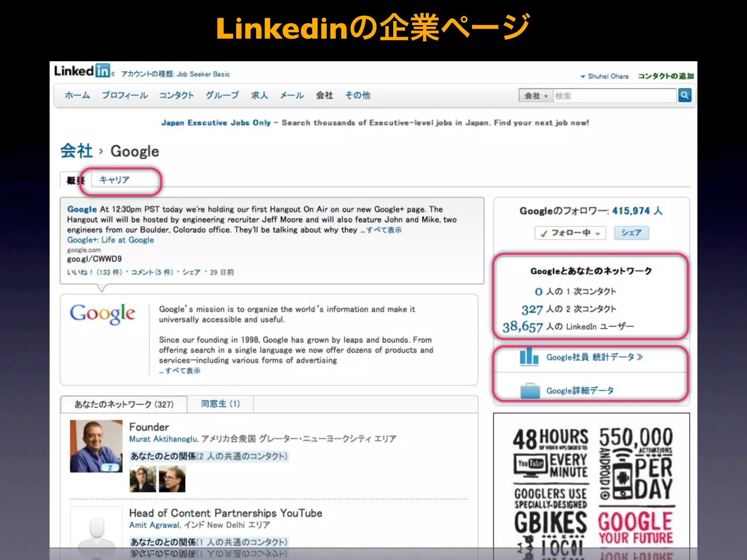The image size is (747, 560).
Task: Click the blue search magnifier button
Action: click(x=685, y=96)
